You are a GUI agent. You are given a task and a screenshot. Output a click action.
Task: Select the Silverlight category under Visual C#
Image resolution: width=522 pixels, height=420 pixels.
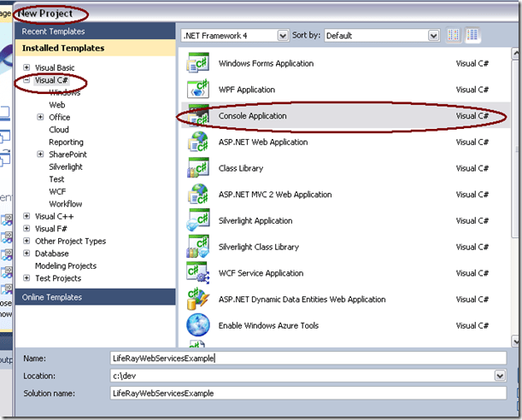(66, 167)
